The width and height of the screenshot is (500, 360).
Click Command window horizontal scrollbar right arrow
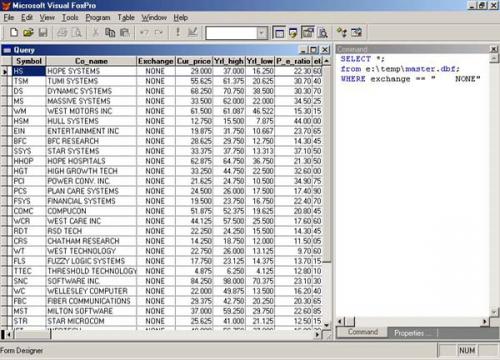click(485, 322)
